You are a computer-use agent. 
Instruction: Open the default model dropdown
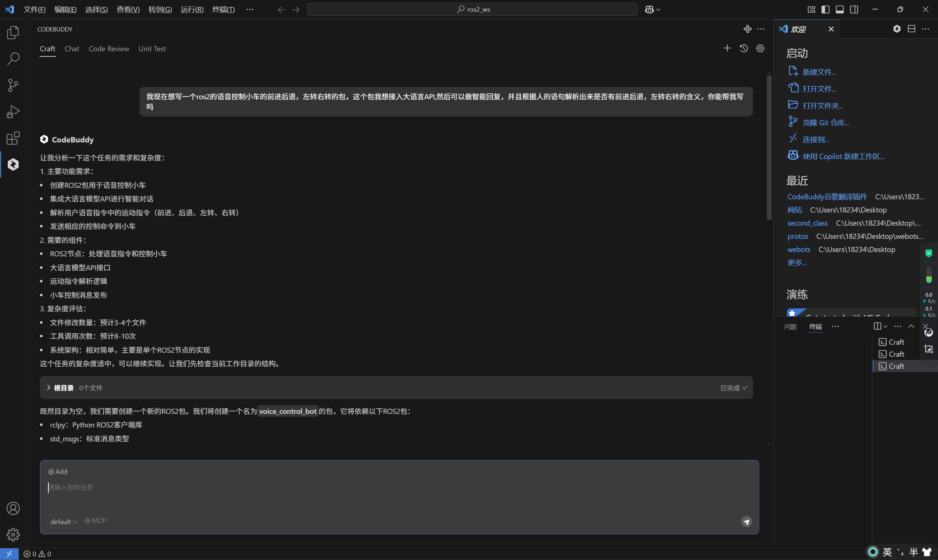64,522
